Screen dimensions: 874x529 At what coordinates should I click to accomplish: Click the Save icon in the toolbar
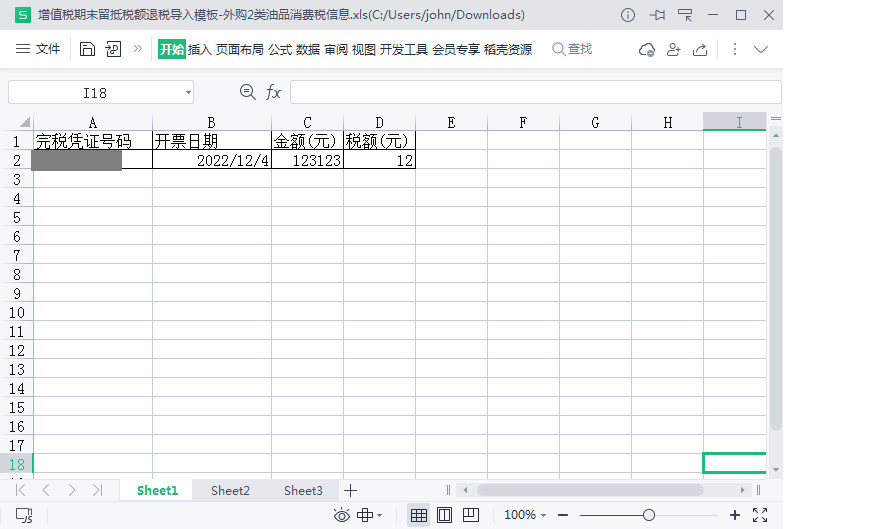tap(87, 49)
